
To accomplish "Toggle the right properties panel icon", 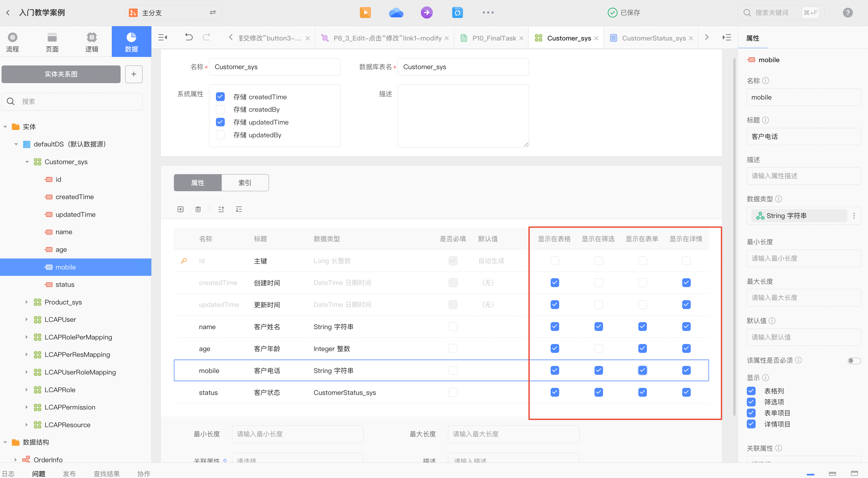I will (726, 37).
